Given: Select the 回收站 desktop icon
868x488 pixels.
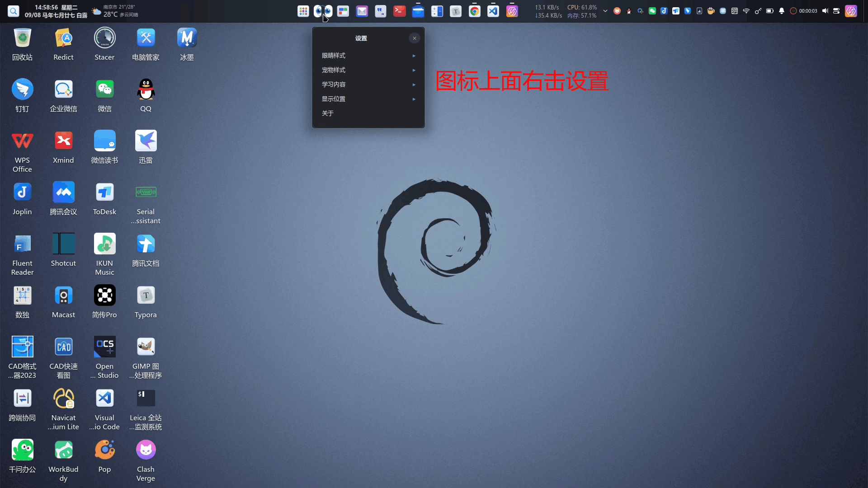Looking at the screenshot, I should [x=22, y=44].
